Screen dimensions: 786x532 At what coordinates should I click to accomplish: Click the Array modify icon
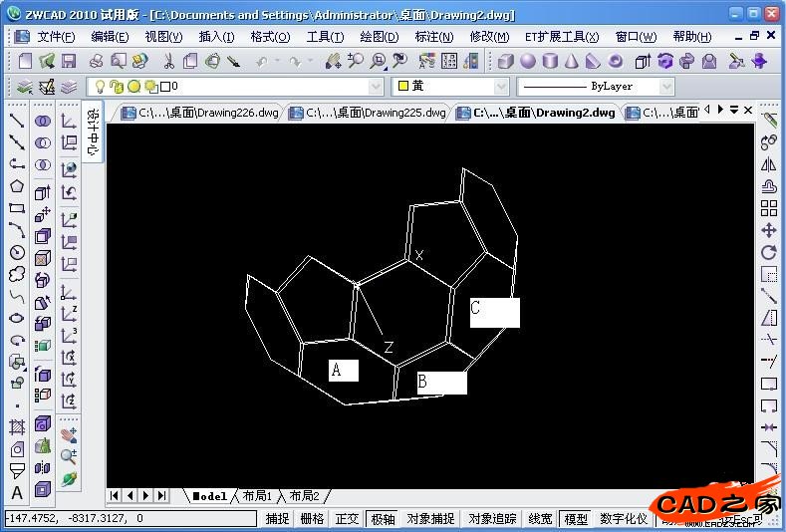coord(768,208)
